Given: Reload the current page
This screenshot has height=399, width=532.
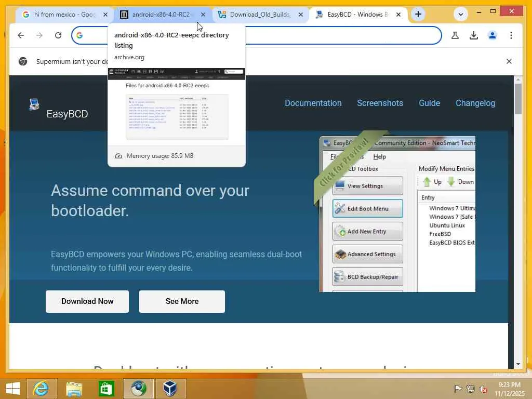Looking at the screenshot, I should pos(58,35).
